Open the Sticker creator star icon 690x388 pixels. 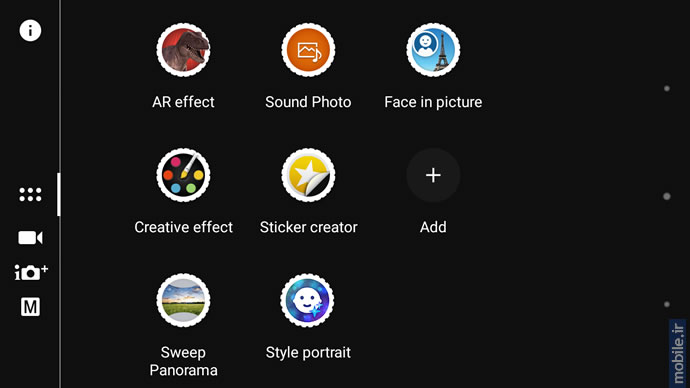(308, 175)
